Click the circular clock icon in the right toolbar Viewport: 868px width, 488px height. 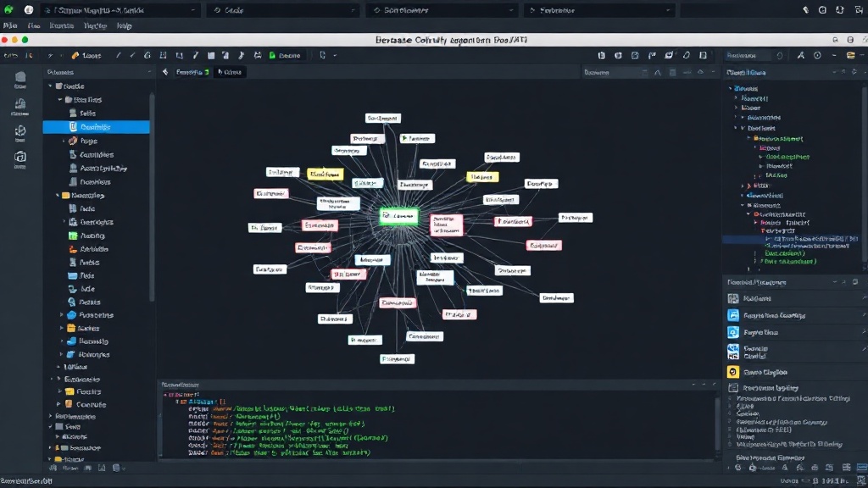tap(817, 55)
